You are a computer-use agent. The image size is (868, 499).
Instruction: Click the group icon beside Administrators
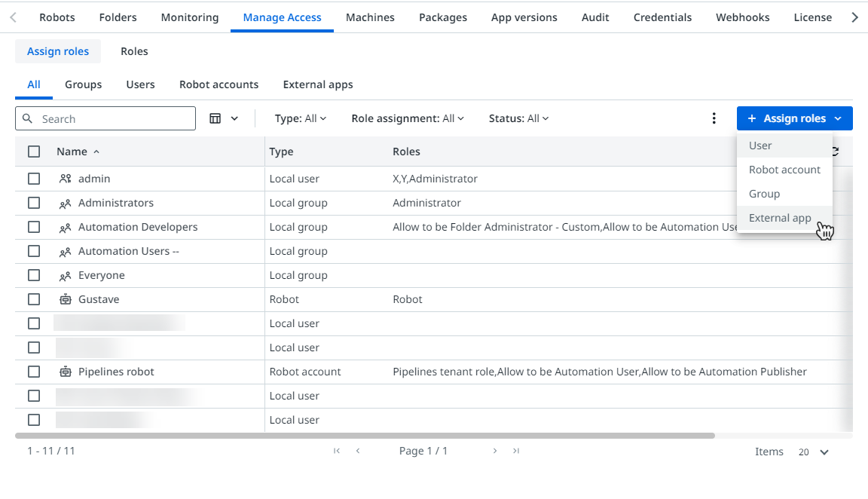point(63,203)
